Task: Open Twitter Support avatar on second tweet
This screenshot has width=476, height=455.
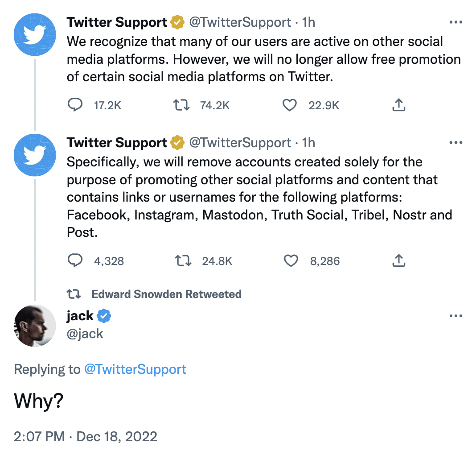Action: coord(35,155)
